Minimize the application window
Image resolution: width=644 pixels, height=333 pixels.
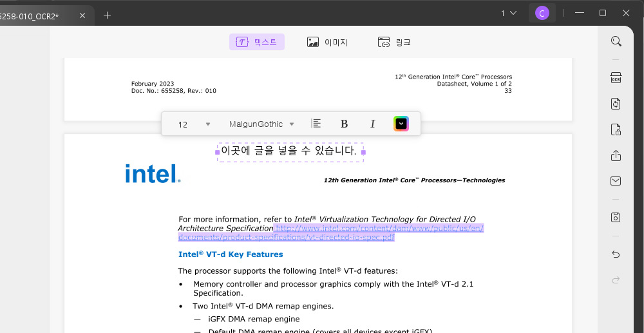pos(580,13)
